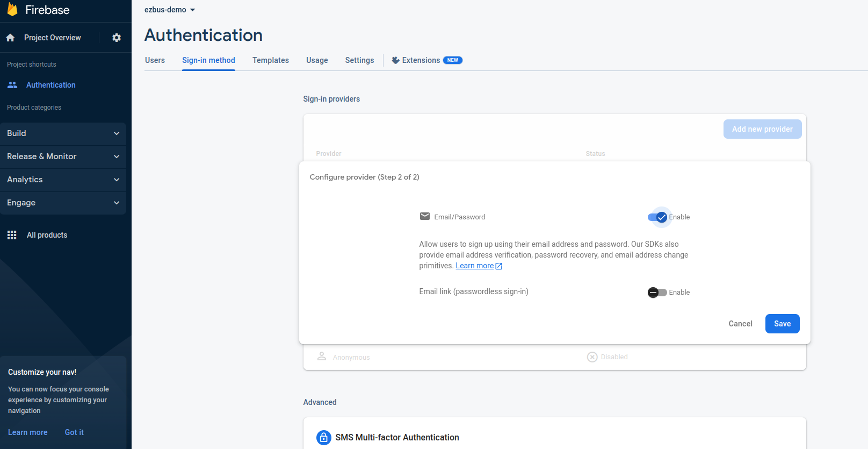The width and height of the screenshot is (868, 449).
Task: Expand the Release & Monitor category
Action: [63, 156]
